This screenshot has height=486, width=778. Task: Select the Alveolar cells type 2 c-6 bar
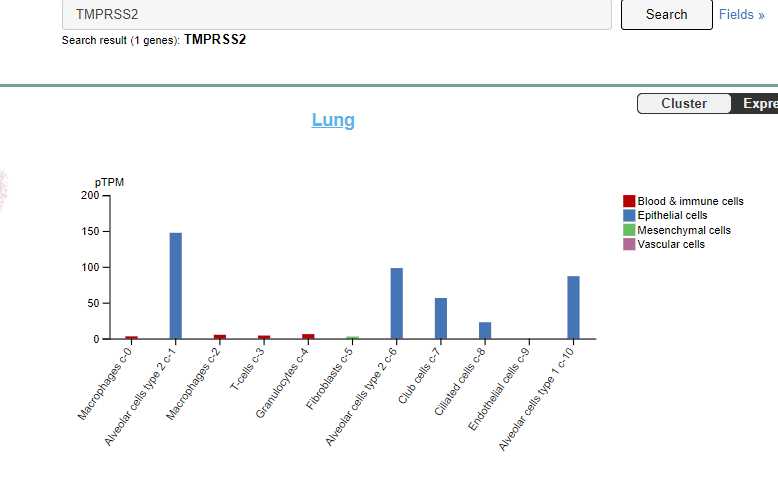(x=397, y=304)
